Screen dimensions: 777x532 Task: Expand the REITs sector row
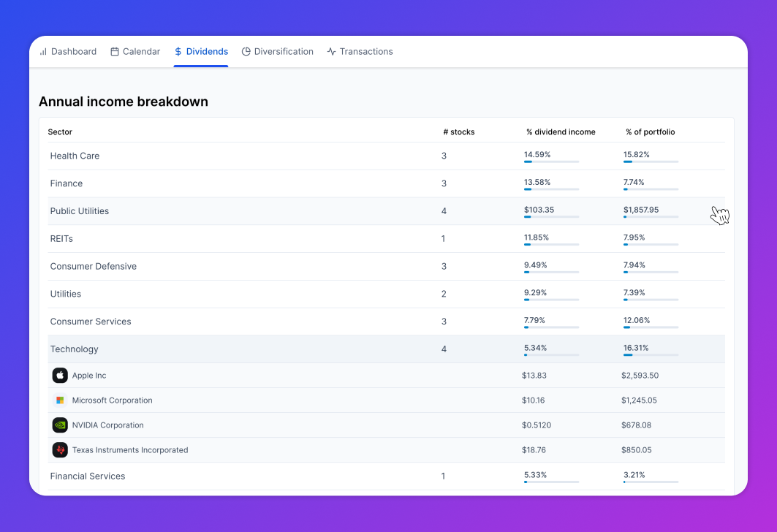[x=387, y=239]
